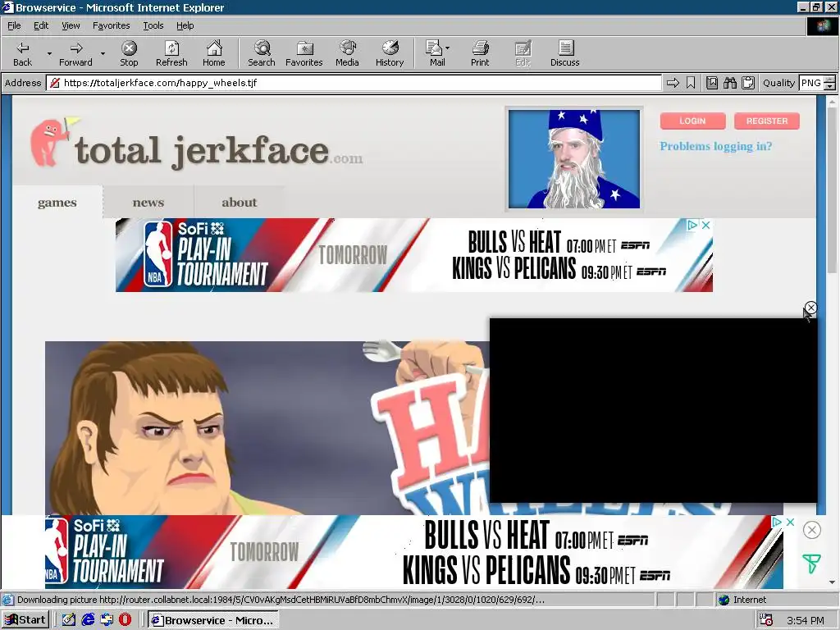This screenshot has height=630, width=840.
Task: Switch to the games tab
Action: pos(57,203)
